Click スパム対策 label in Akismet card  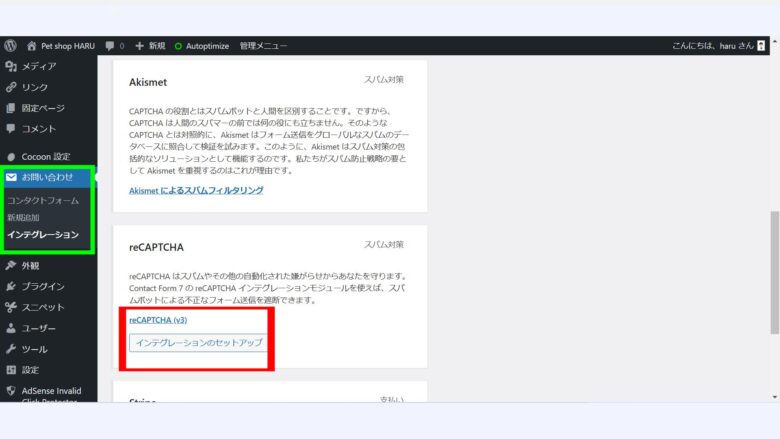pos(384,80)
